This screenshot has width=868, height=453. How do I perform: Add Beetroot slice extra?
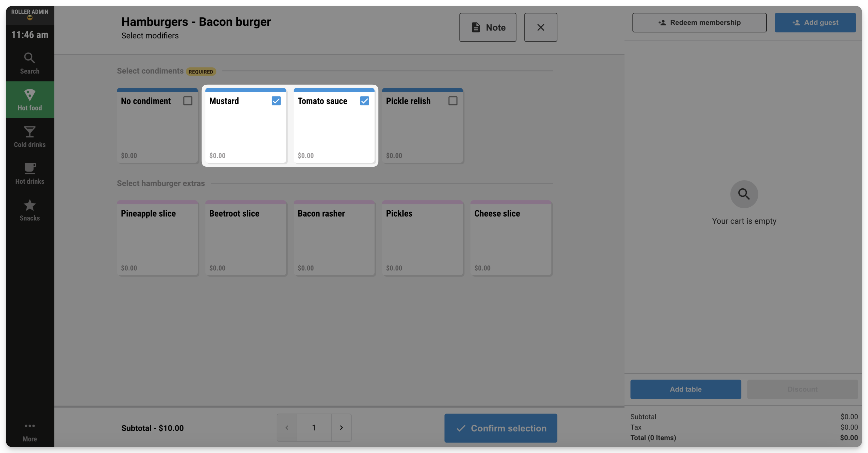[246, 238]
